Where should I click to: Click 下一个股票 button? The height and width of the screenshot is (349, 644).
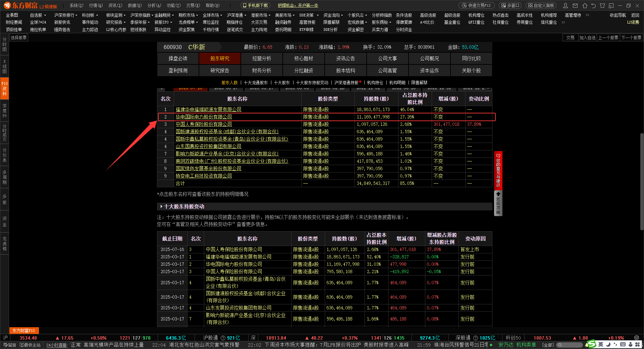click(632, 38)
